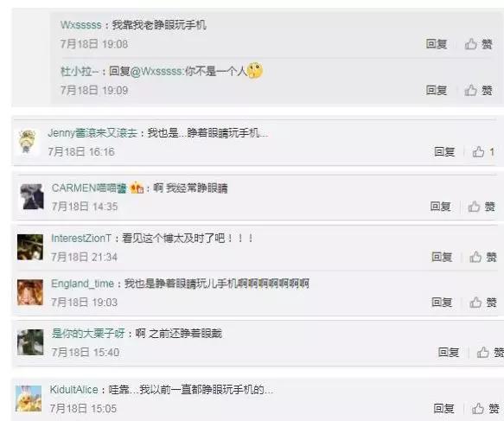The image size is (504, 421).
Task: Reply to Wxsssss's comment
Action: pos(437,44)
